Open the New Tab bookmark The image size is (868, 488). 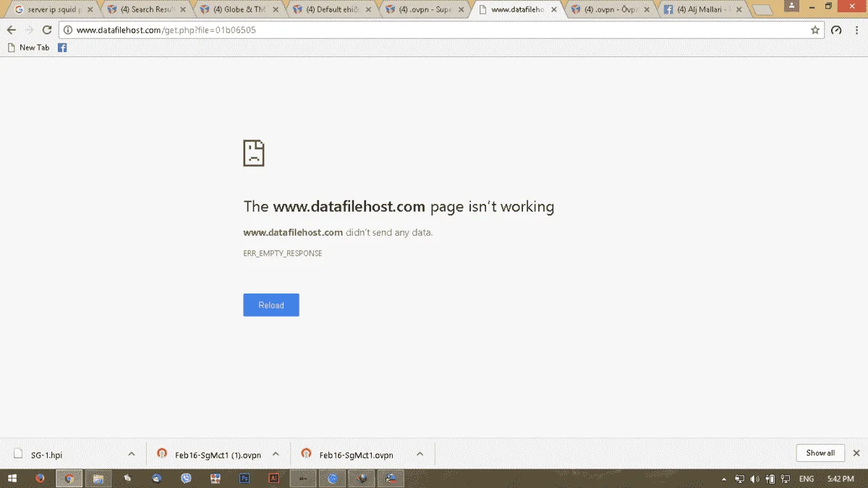click(28, 48)
